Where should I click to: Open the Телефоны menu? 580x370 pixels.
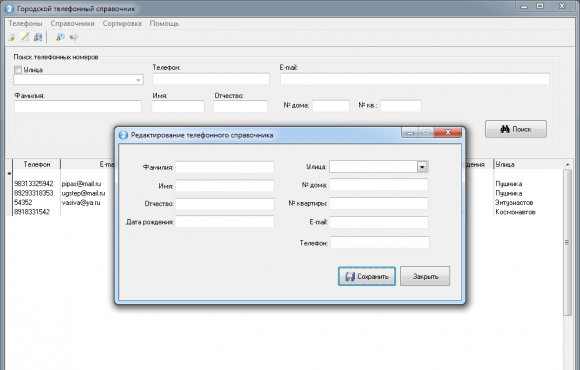[x=25, y=23]
